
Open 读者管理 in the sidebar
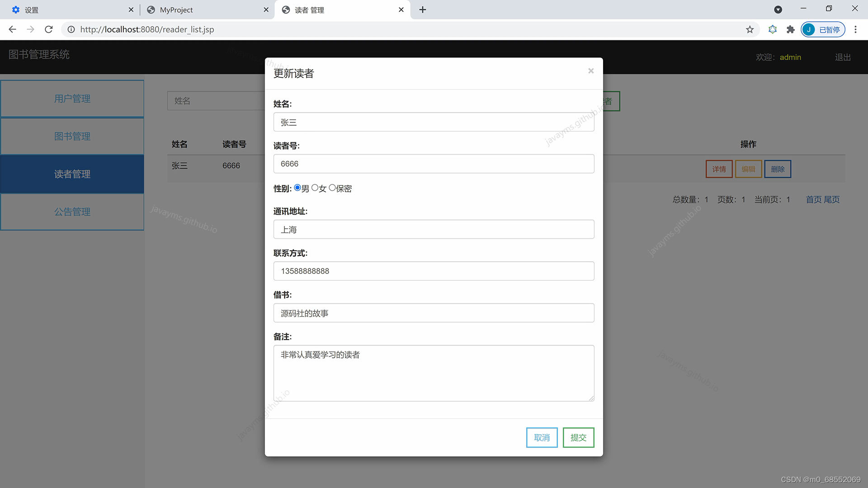point(72,174)
